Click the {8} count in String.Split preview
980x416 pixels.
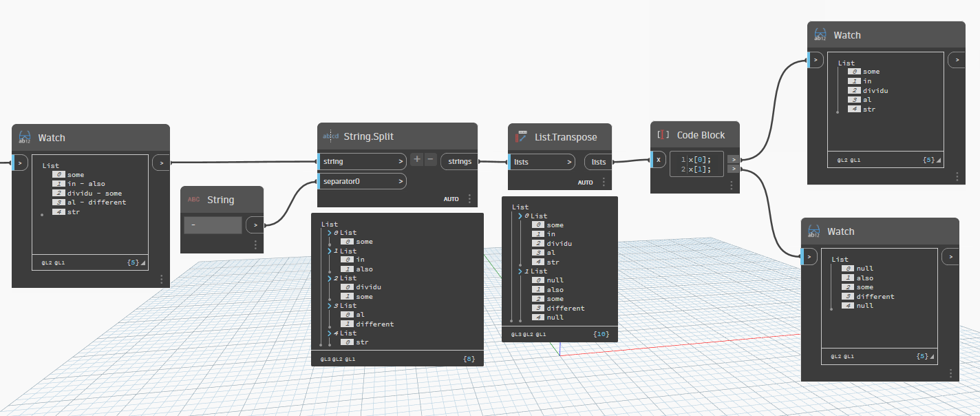click(x=469, y=360)
